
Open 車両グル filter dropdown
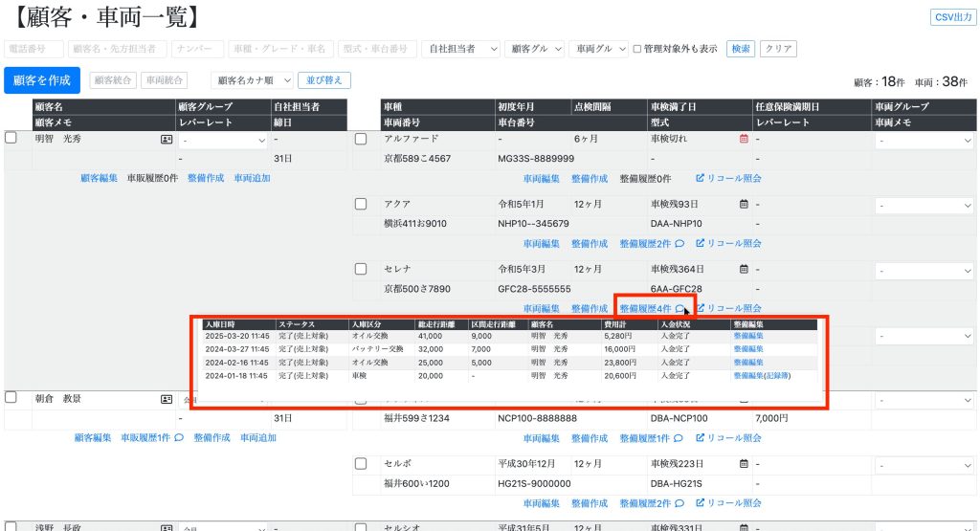pyautogui.click(x=598, y=49)
